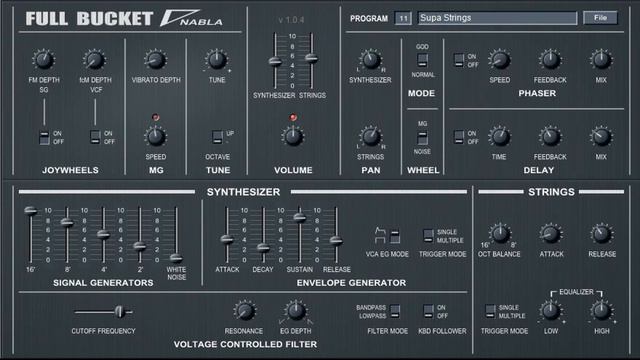Adjust the Vibrato Depth knob
Screen dimensions: 640x360
(156, 60)
